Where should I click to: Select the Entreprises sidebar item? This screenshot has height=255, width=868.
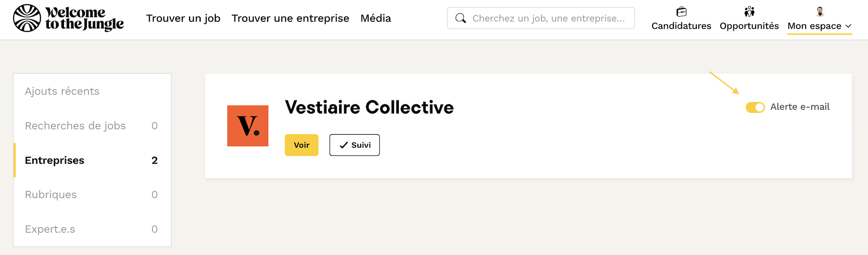click(55, 160)
